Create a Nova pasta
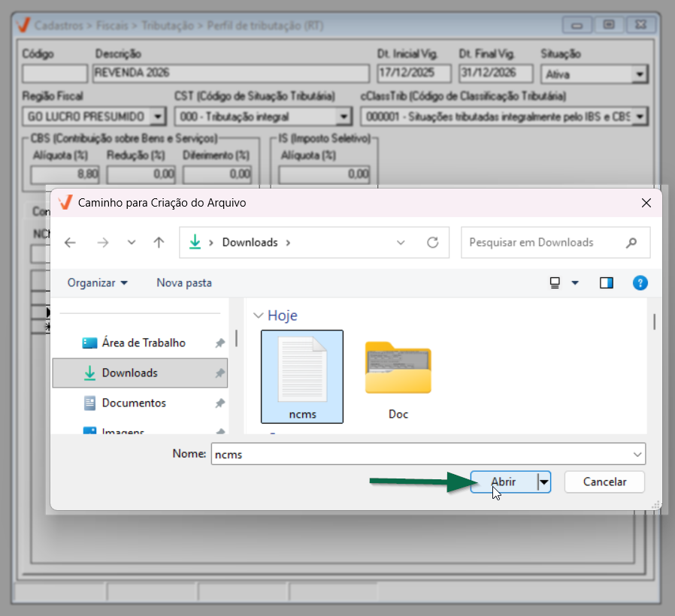Screen dimensions: 675x616 [184, 282]
